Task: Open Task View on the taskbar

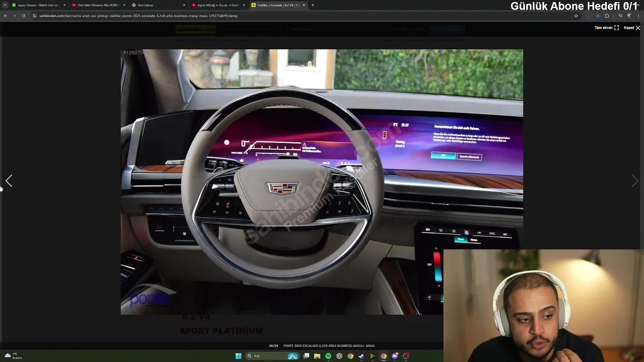Action: pos(306,356)
